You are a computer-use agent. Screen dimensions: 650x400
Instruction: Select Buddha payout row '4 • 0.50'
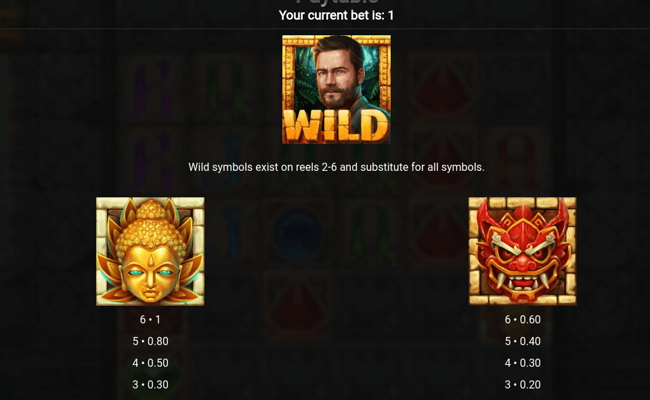tap(150, 363)
